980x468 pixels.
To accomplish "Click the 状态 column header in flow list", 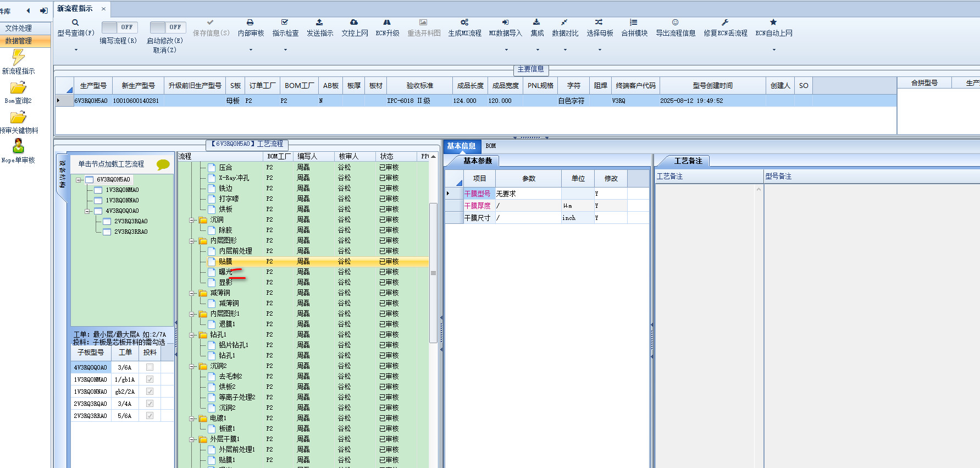I will click(396, 157).
